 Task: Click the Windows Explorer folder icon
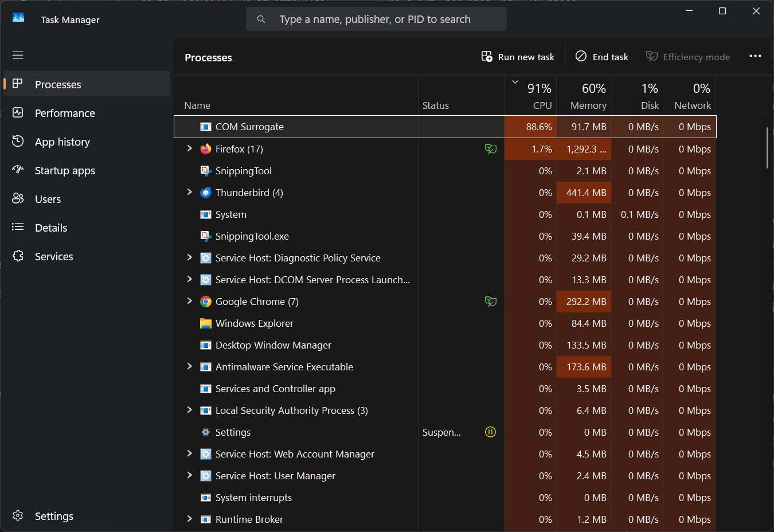click(205, 323)
